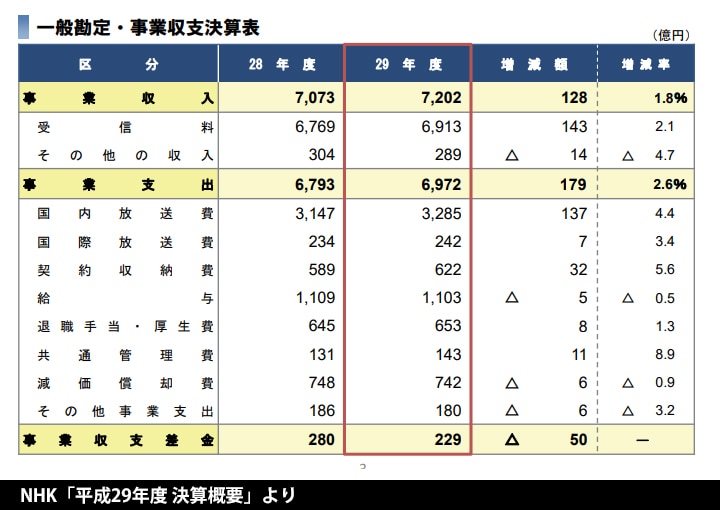Image resolution: width=720 pixels, height=510 pixels.
Task: Select the rate 3.4
Action: [664, 241]
